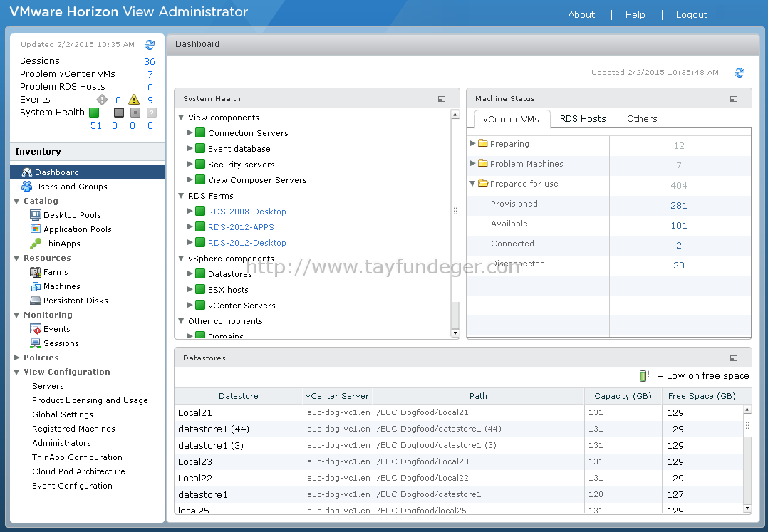
Task: Click the Desktop Pools monitor icon
Action: click(x=36, y=215)
